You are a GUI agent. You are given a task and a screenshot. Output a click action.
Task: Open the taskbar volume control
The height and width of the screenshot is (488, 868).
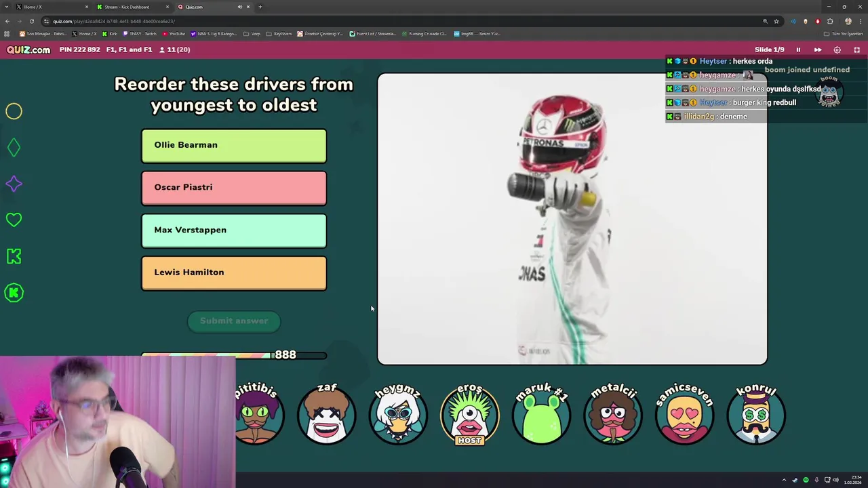(x=836, y=480)
